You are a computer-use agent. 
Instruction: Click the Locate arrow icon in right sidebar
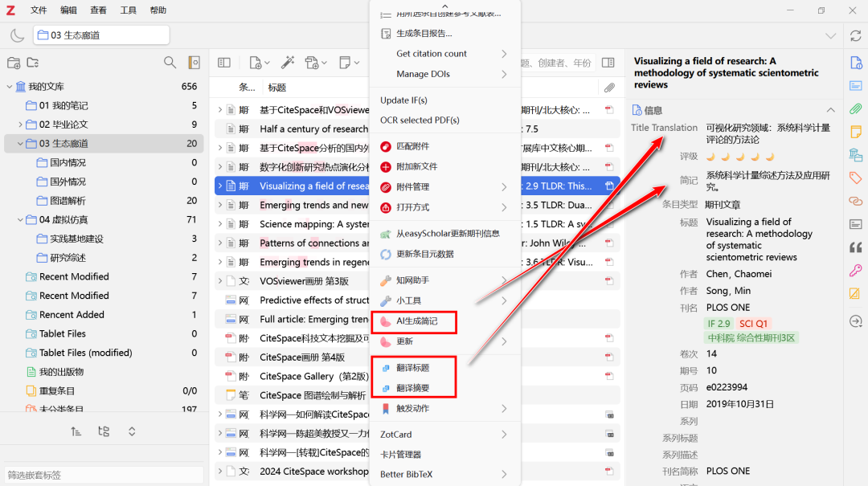[856, 321]
